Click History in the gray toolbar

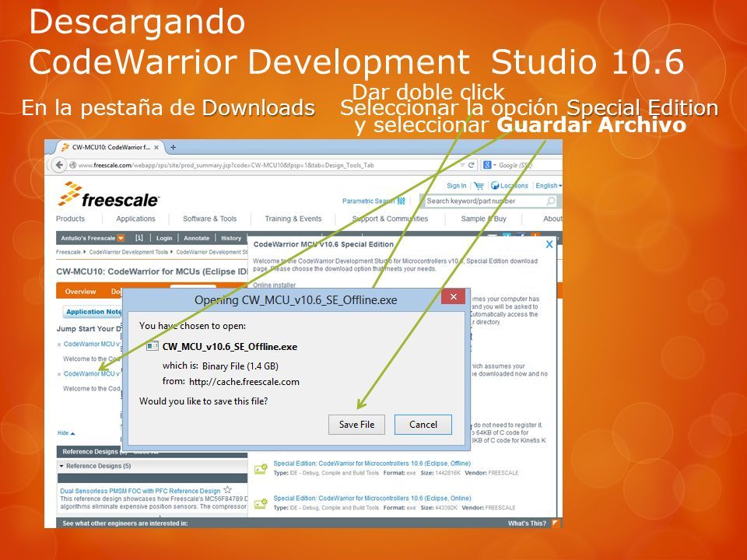(x=231, y=238)
